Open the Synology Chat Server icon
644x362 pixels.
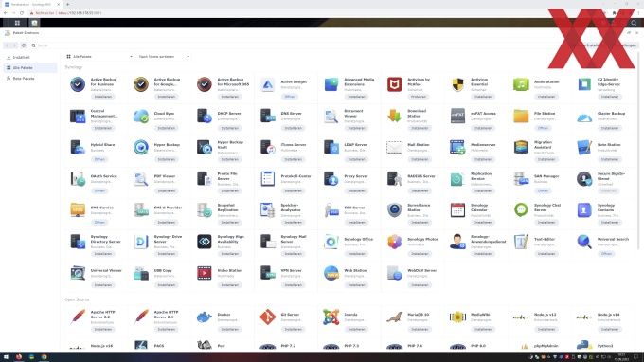tap(521, 210)
